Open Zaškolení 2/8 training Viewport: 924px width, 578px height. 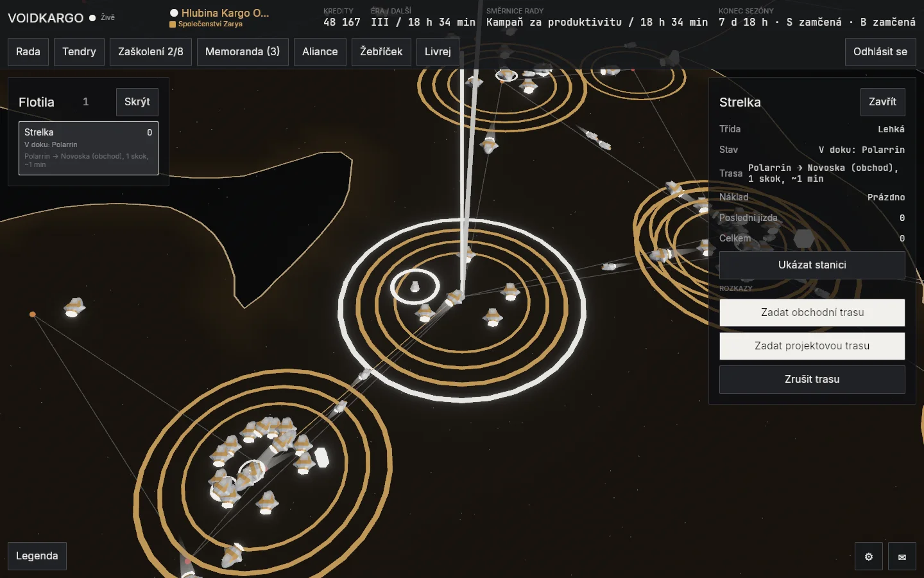(x=151, y=52)
